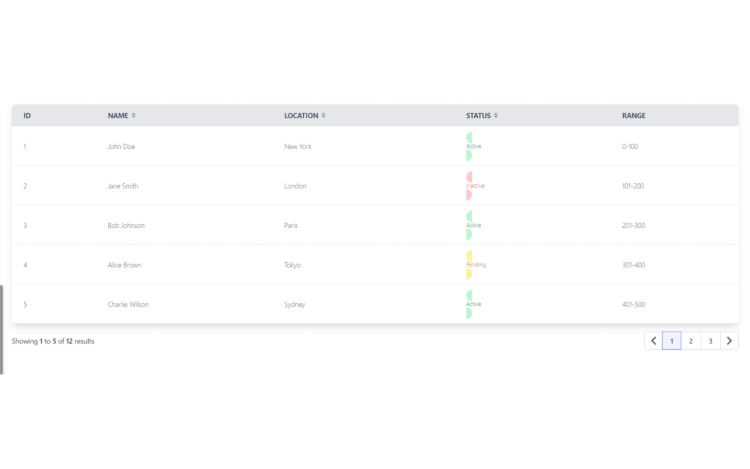750x469 pixels.
Task: Select the Charlie Wilson name cell
Action: point(128,304)
